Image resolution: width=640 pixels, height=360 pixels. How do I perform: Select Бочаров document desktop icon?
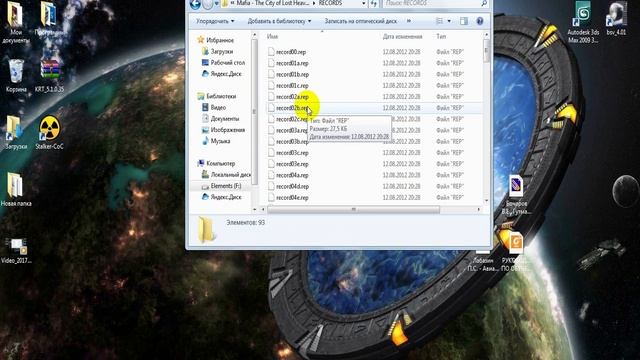coord(517,195)
